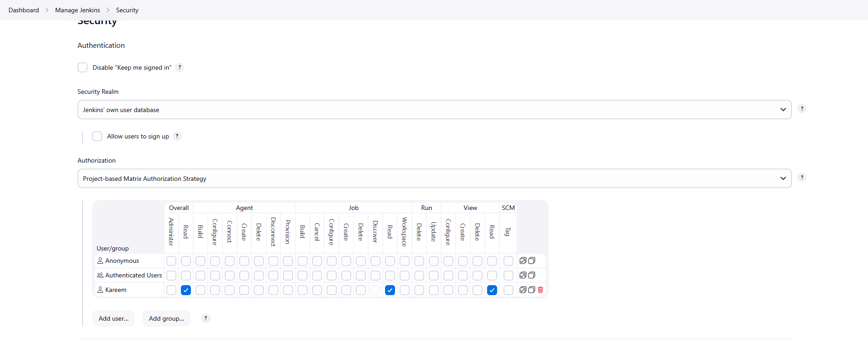
Task: Open help for Allow users to sign up
Action: [x=177, y=136]
